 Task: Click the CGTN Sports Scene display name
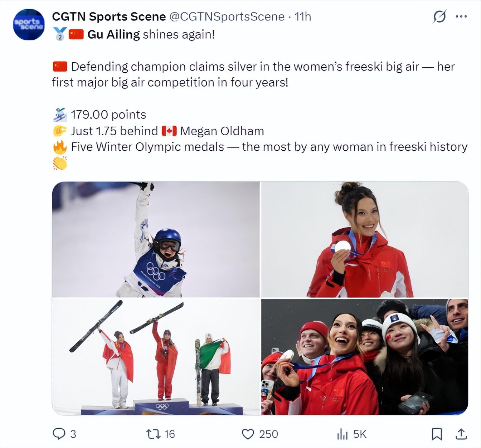coord(109,16)
